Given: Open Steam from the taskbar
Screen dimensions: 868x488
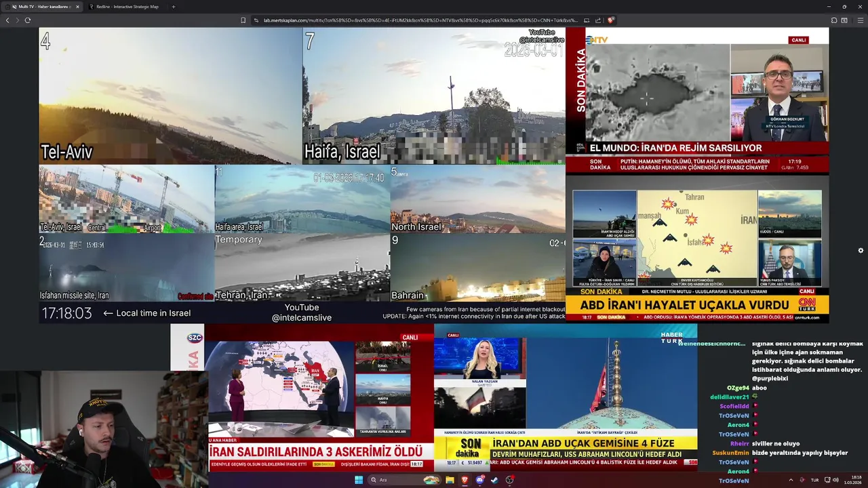Looking at the screenshot, I should pyautogui.click(x=494, y=480).
